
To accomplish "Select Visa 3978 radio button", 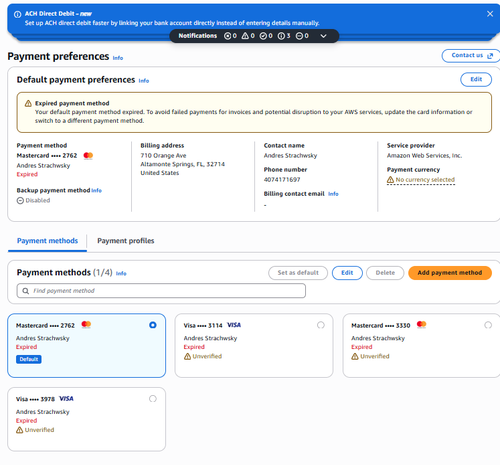I will (153, 399).
